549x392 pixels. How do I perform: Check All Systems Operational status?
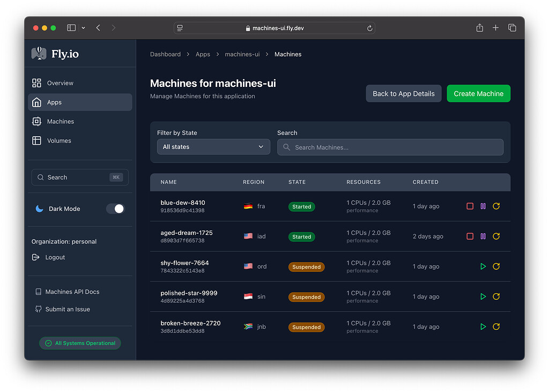click(x=79, y=343)
